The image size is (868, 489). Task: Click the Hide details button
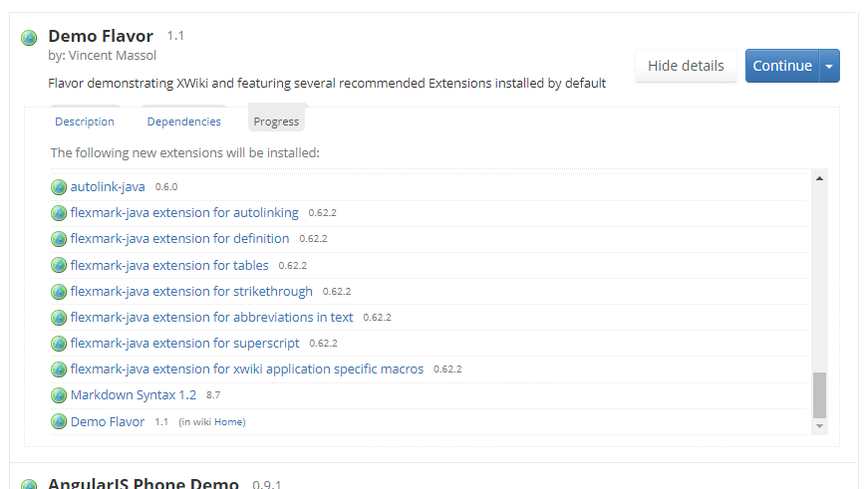click(x=686, y=66)
